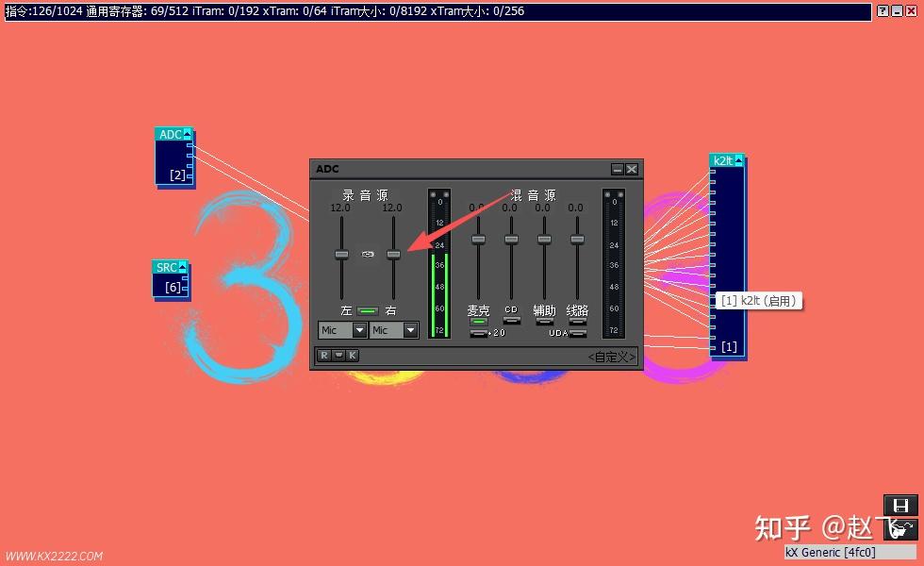
Task: Click the R reset button in ADC panel
Action: [323, 355]
